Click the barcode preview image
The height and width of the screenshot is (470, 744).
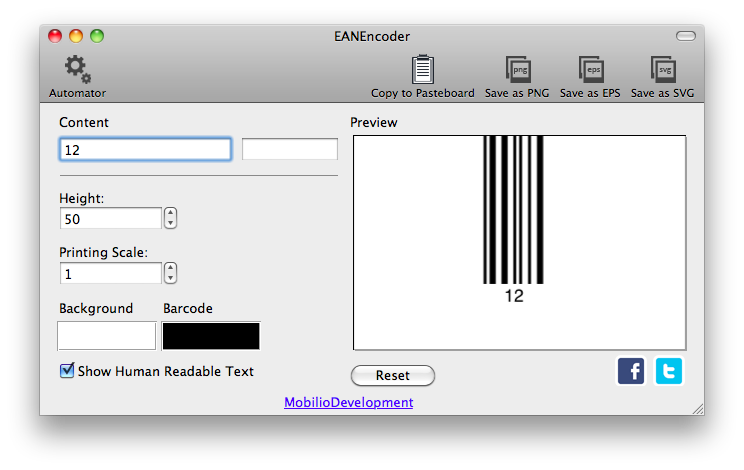[520, 243]
